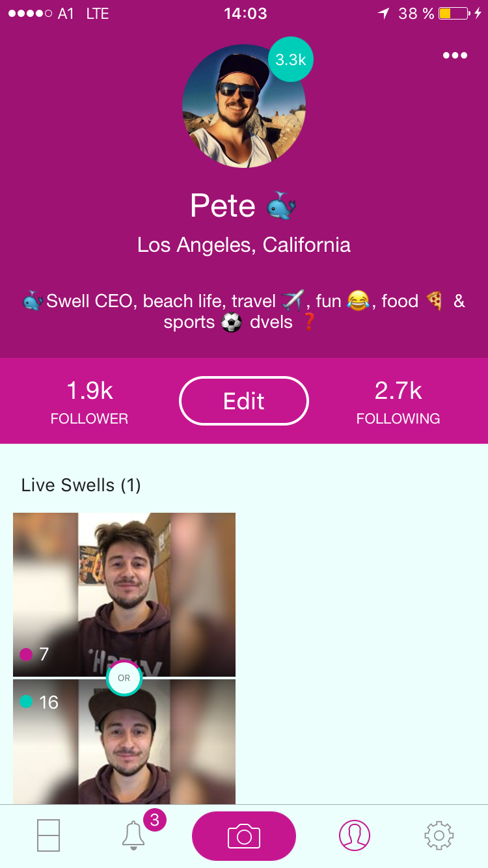This screenshot has width=488, height=868.
Task: View the 2.7k following list
Action: [398, 401]
